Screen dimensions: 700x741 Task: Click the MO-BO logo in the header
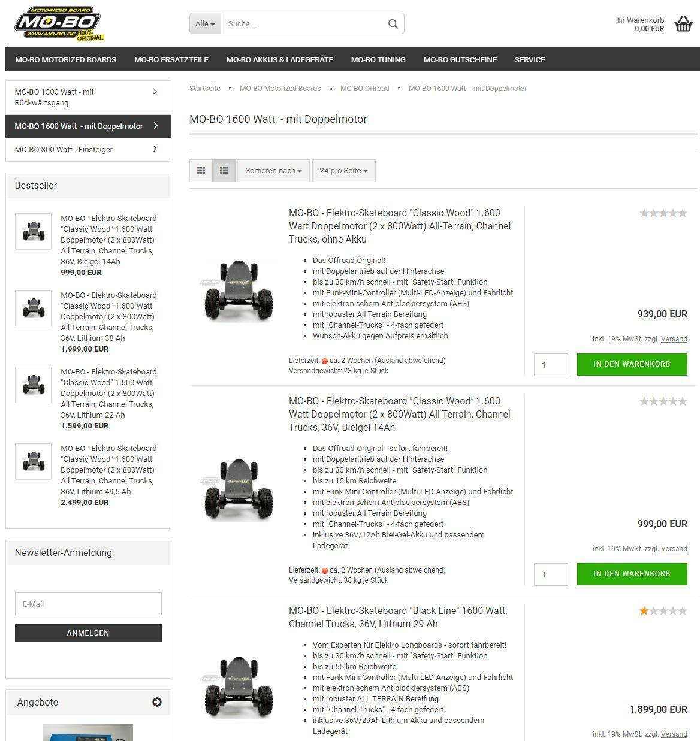(59, 24)
